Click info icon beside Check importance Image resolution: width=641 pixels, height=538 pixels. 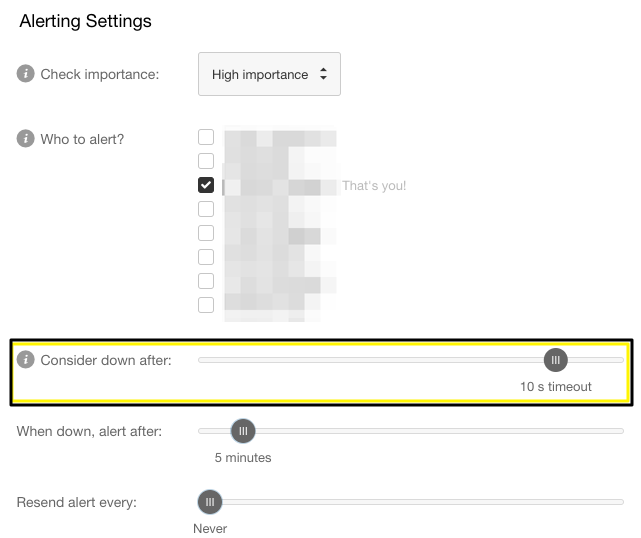[26, 74]
